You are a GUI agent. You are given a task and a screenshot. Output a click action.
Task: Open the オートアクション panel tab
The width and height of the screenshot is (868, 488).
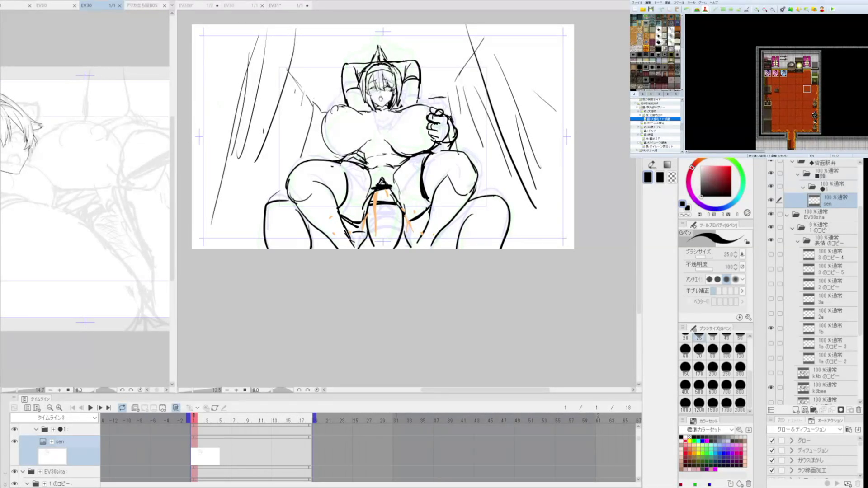point(827,421)
